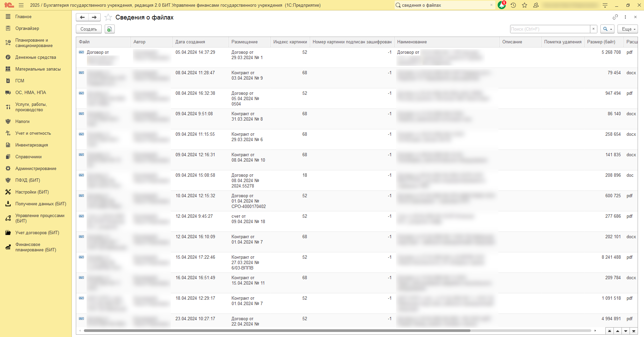The height and width of the screenshot is (337, 644).
Task: Click the copy link chain icon
Action: tap(615, 17)
